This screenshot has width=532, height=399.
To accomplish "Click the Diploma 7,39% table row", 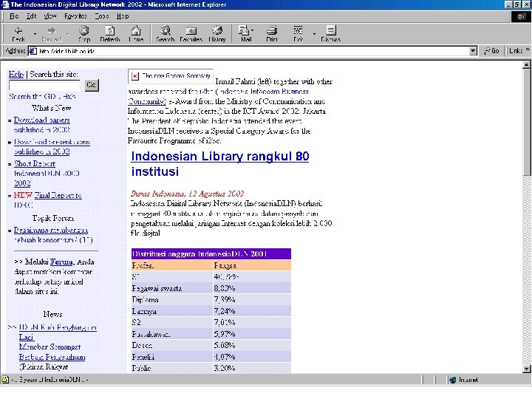I will pyautogui.click(x=211, y=299).
